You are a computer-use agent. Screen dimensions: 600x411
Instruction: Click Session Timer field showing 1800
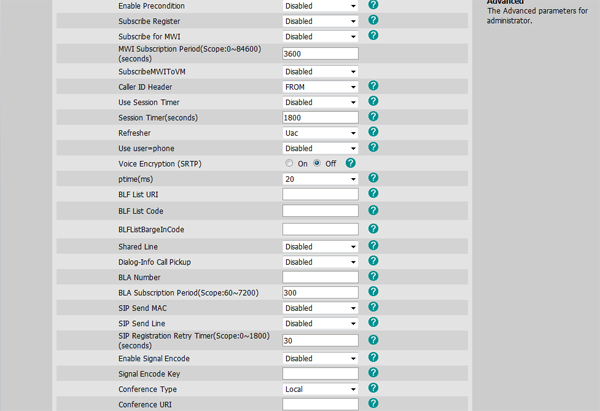pos(320,117)
